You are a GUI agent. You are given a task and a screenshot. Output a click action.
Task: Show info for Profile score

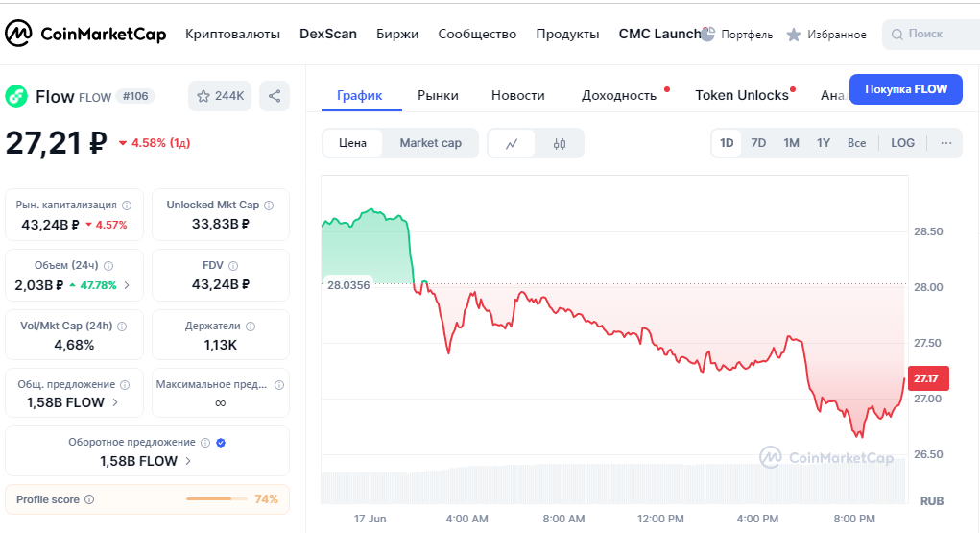[x=89, y=499]
